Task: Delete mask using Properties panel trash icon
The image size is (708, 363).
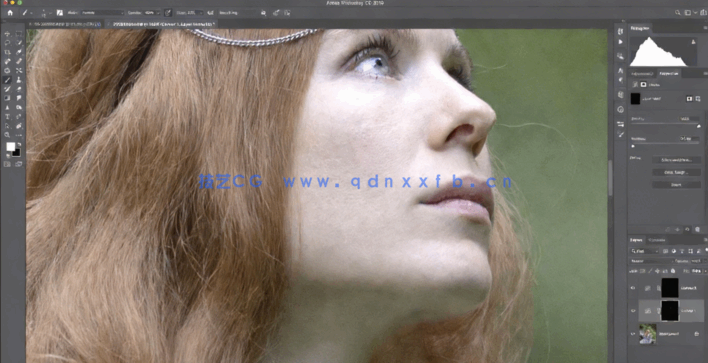Action: coord(697,229)
